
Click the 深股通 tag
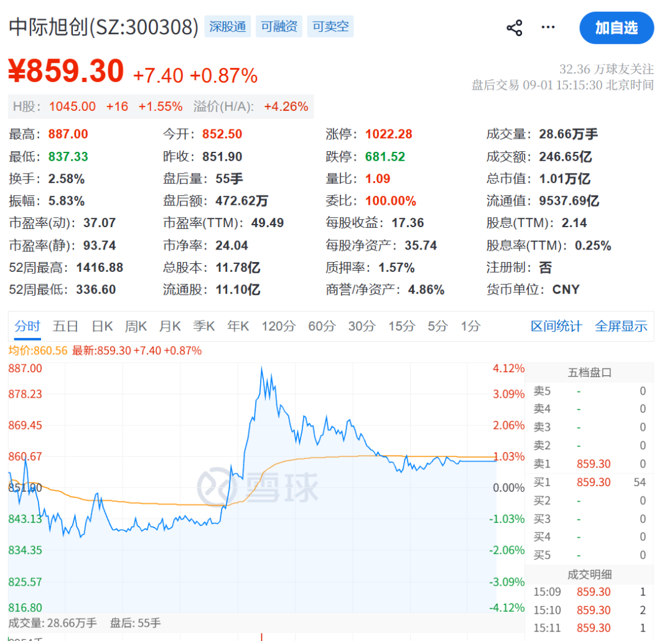point(227,27)
